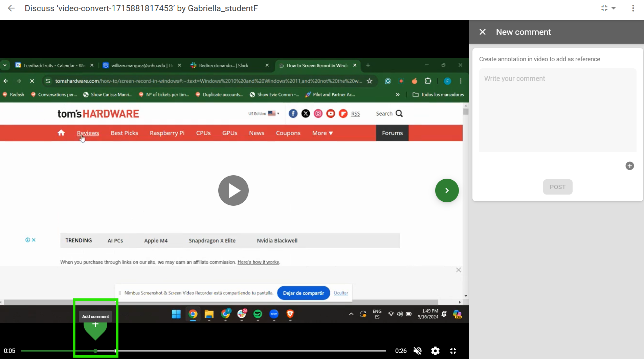
Task: Click the tom's HARDWARE logo
Action: (x=98, y=114)
